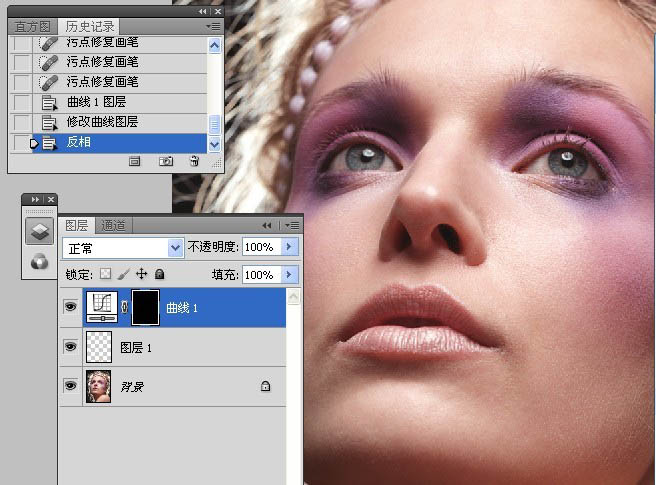Close the history panel
The image size is (656, 485).
click(x=218, y=12)
